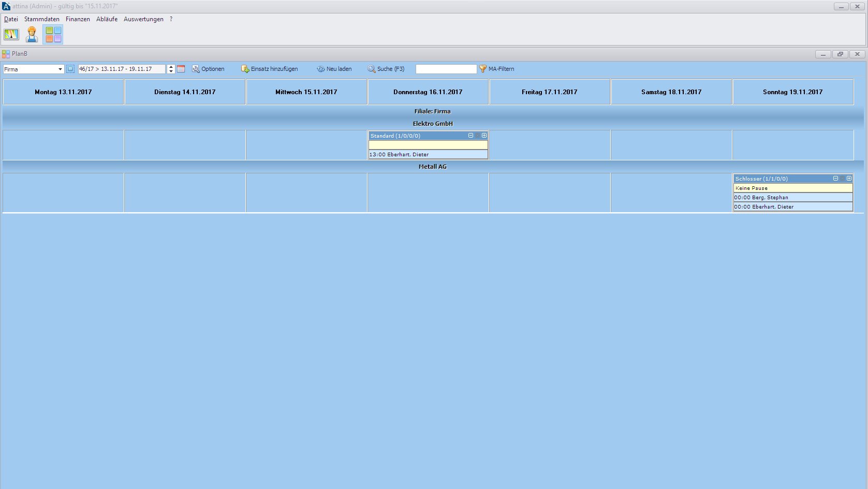The height and width of the screenshot is (489, 868).
Task: Open the question mark help menu
Action: pyautogui.click(x=171, y=19)
